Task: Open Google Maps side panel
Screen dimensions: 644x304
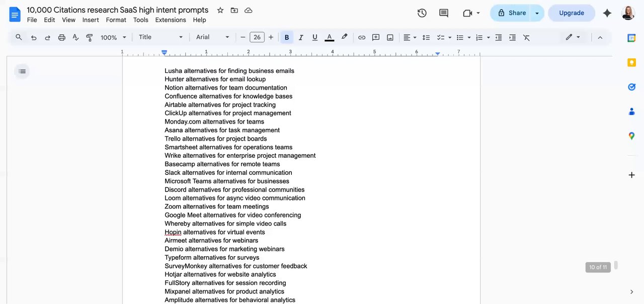Action: point(631,136)
